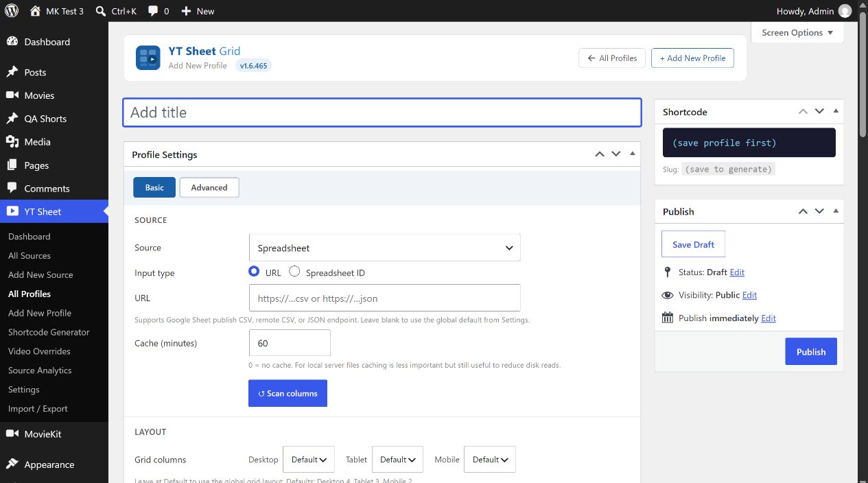Open the Admin avatar in the top bar
This screenshot has height=483, width=868.
[845, 11]
